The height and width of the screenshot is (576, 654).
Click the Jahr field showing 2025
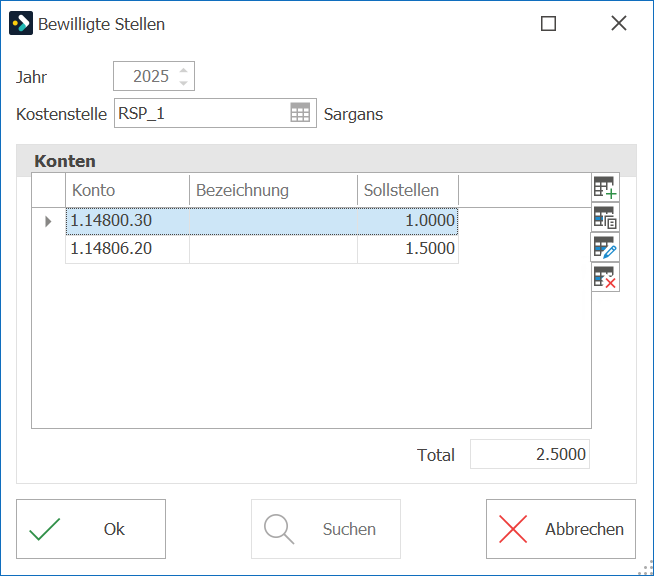[154, 76]
